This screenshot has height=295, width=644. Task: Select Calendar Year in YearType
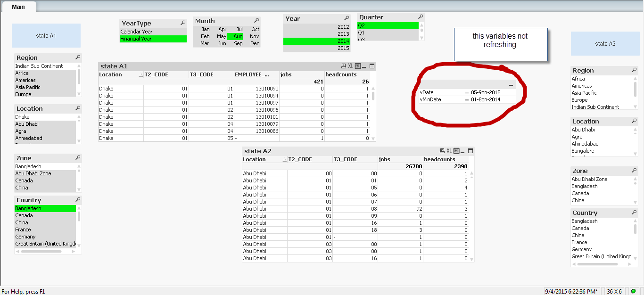click(x=153, y=32)
